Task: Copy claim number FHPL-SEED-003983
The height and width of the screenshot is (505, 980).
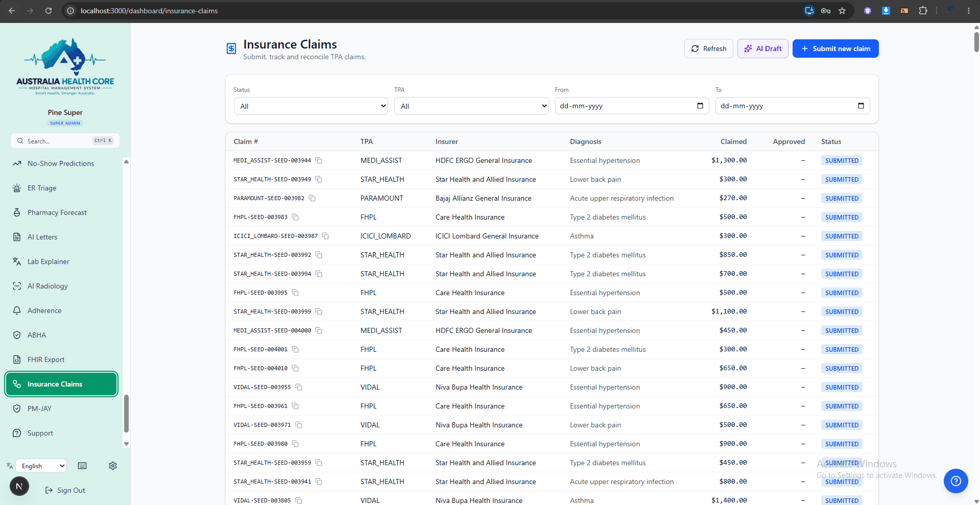Action: (x=295, y=217)
